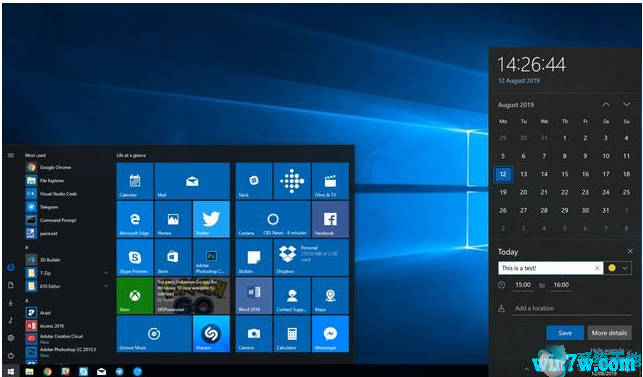This screenshot has height=377, width=643.
Task: Open the Mail tile in Start menu
Action: (192, 181)
